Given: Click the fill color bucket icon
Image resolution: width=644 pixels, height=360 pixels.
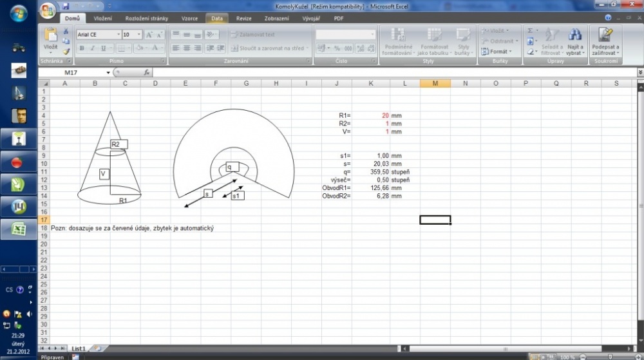Looking at the screenshot, I should [x=140, y=48].
